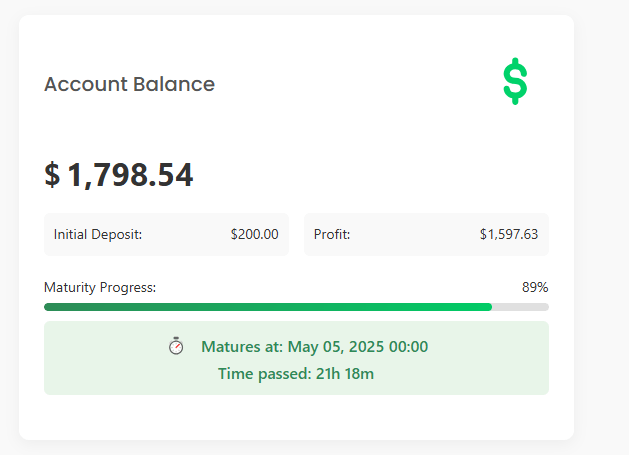The image size is (629, 455).
Task: Click the green dollar sign icon
Action: 515,82
